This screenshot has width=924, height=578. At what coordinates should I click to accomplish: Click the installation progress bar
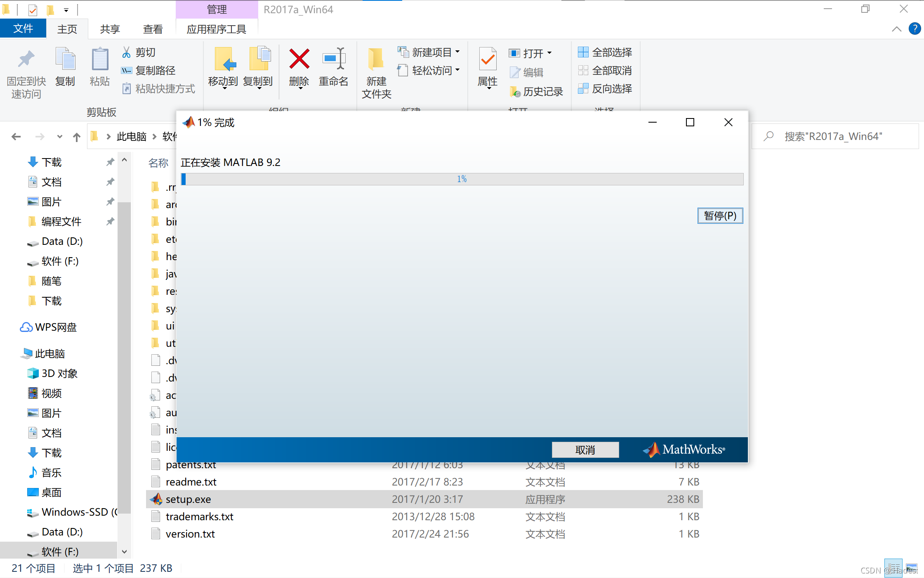[462, 179]
